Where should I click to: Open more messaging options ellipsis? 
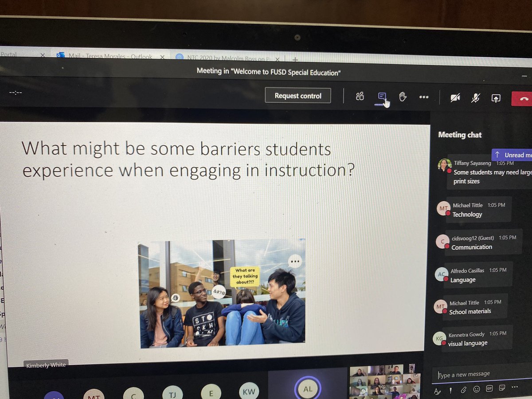coord(515,387)
